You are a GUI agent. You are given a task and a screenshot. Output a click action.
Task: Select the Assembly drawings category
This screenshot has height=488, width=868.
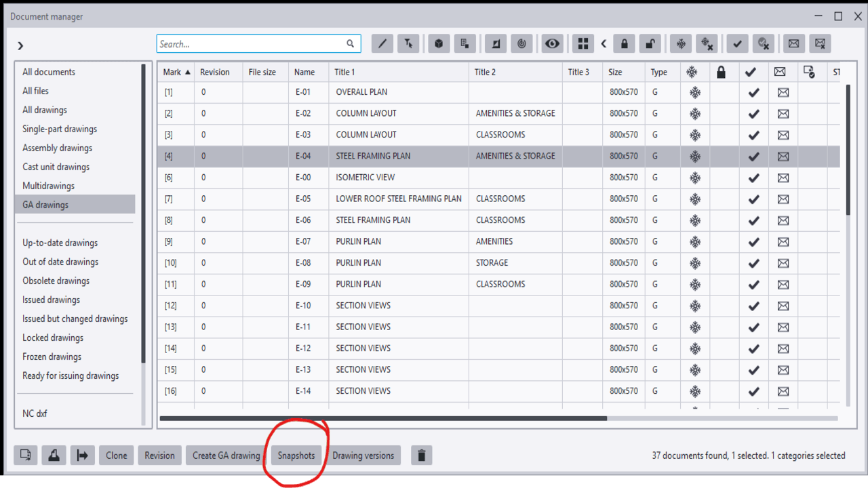click(x=57, y=148)
